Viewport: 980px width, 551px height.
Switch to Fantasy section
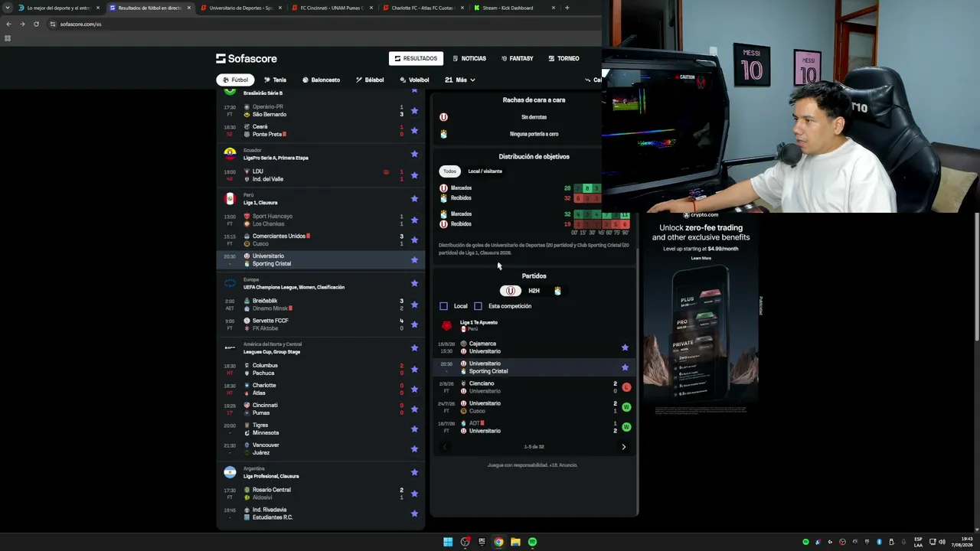(x=518, y=58)
